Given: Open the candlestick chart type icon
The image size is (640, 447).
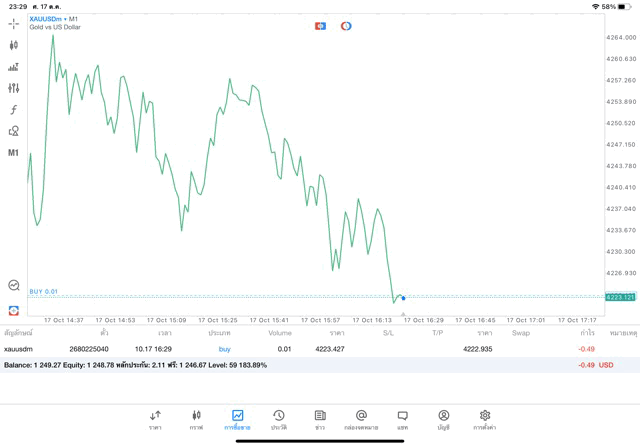Looking at the screenshot, I should pos(14,45).
